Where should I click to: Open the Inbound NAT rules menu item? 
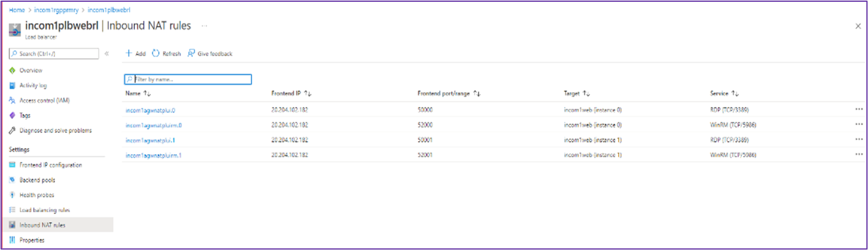tap(42, 225)
